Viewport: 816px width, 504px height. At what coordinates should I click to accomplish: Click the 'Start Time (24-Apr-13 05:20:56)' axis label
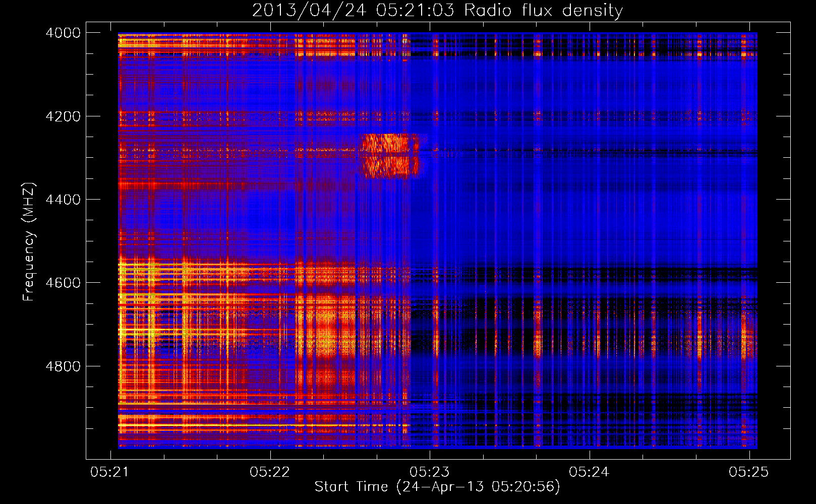tap(437, 487)
